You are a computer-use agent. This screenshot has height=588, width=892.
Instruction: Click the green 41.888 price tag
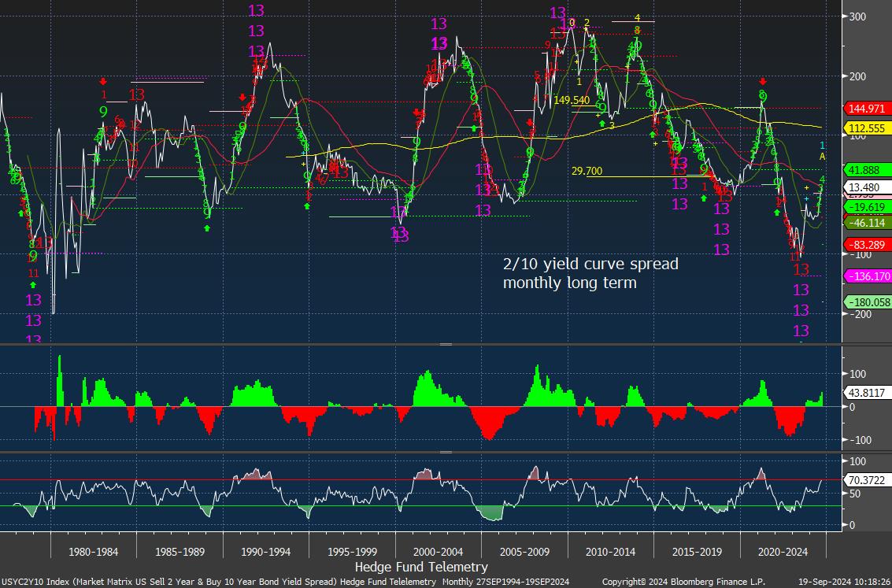click(868, 170)
